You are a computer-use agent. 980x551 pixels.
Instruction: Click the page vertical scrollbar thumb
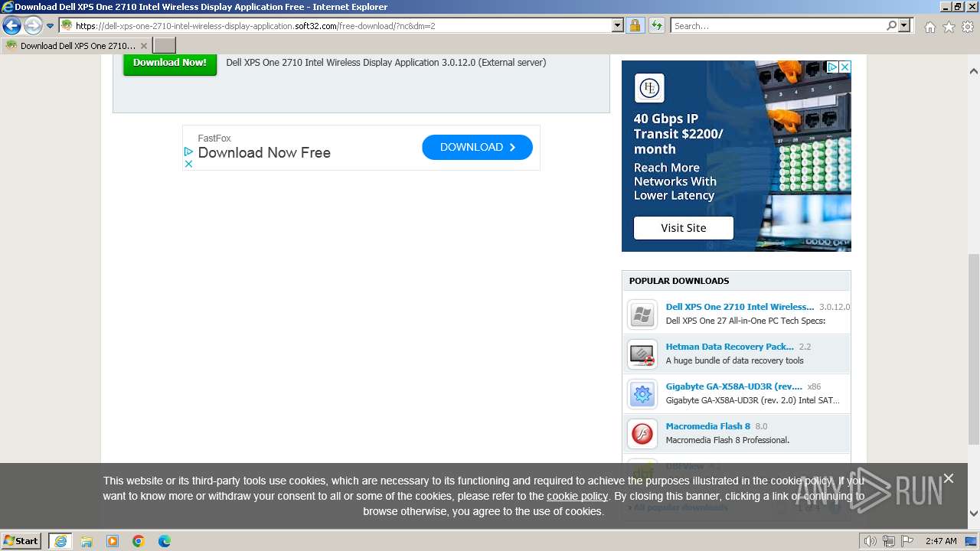tap(974, 349)
